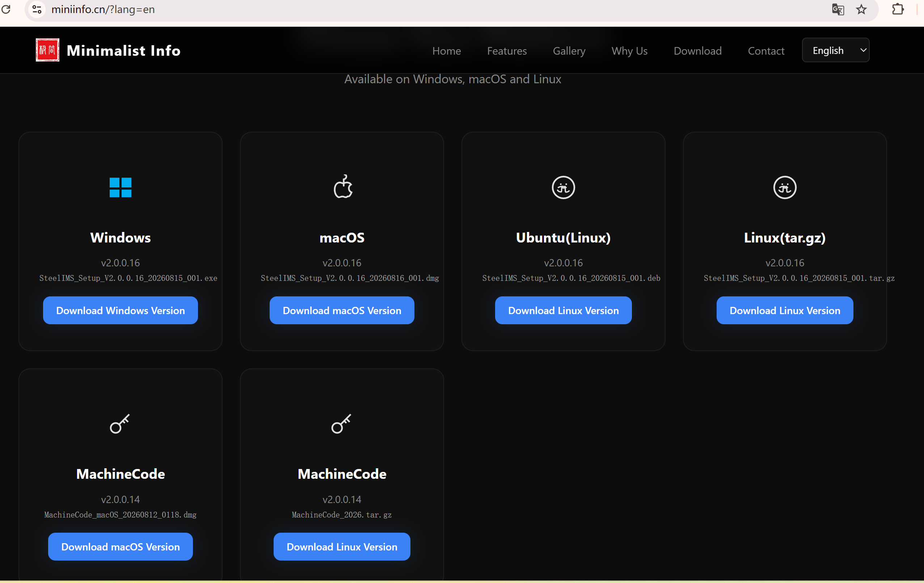Click the Linux icon on Ubuntu(Linux) card
The image size is (924, 583).
[563, 187]
